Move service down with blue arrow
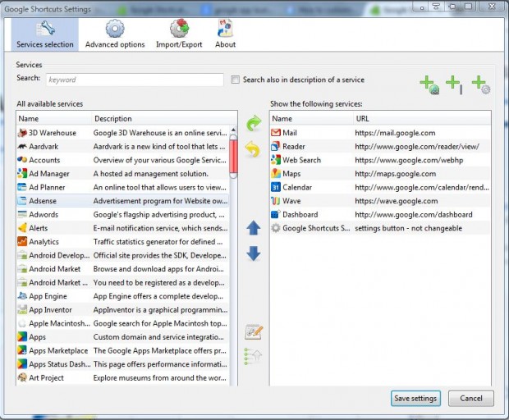The image size is (509, 420). click(x=254, y=253)
